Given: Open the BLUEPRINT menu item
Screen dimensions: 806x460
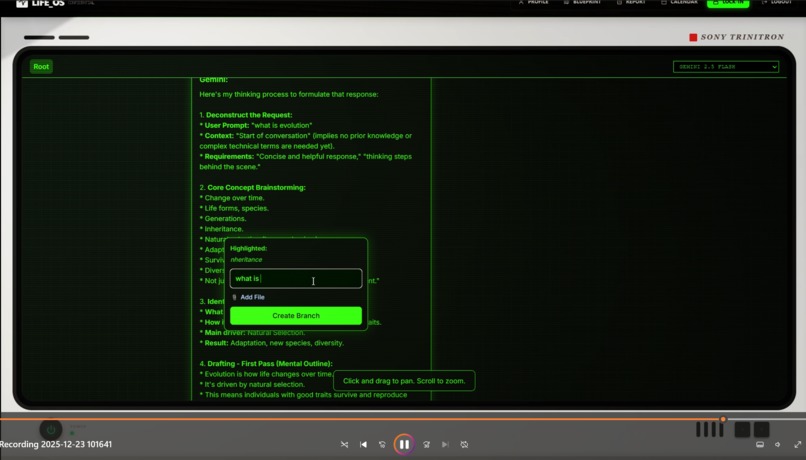Looking at the screenshot, I should click(x=583, y=3).
